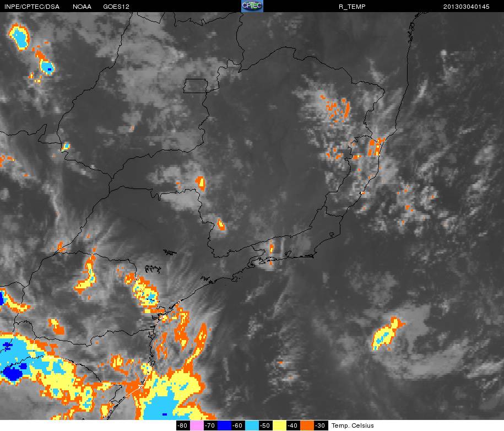Click the CPTEC logo in header
Image resolution: width=504 pixels, height=431 pixels.
[x=252, y=6]
